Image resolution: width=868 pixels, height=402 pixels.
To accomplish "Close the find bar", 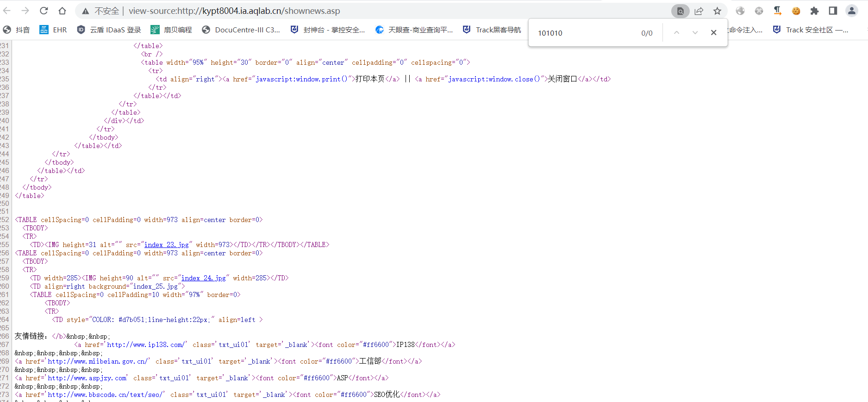I will (713, 32).
